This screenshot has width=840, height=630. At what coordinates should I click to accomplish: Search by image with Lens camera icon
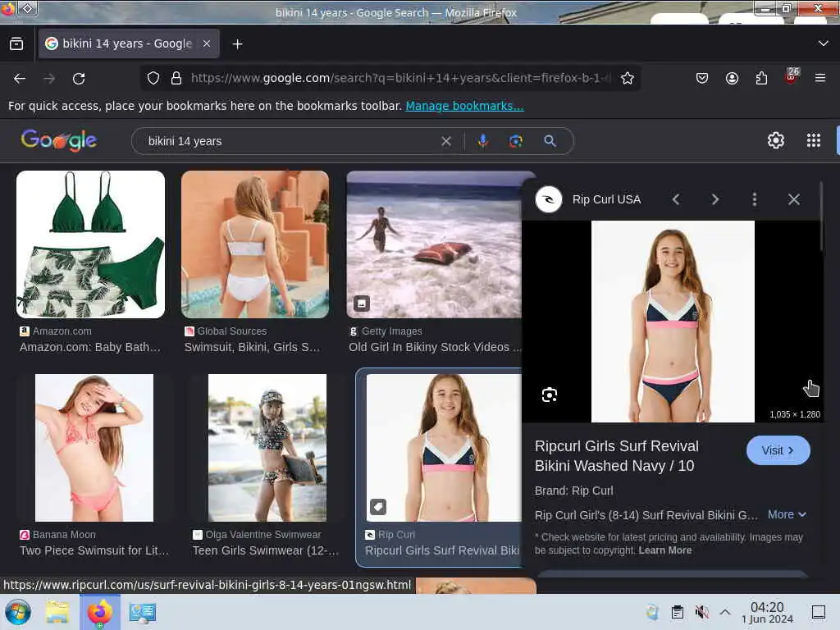pyautogui.click(x=516, y=141)
